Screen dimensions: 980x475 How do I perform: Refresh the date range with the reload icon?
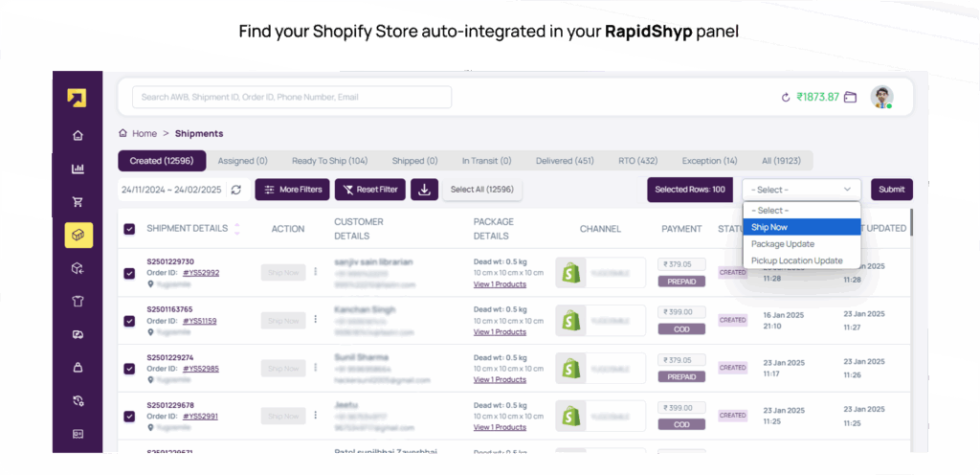[235, 190]
